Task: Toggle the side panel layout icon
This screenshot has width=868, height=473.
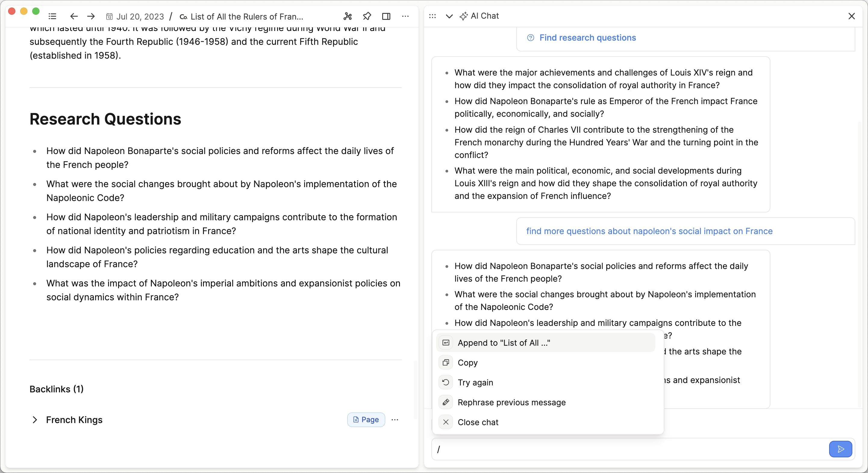Action: [386, 16]
